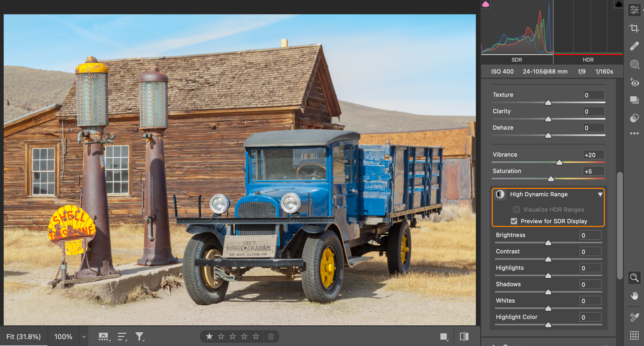Click the Fit (31.8%) zoom button
The image size is (644, 346).
(x=24, y=337)
